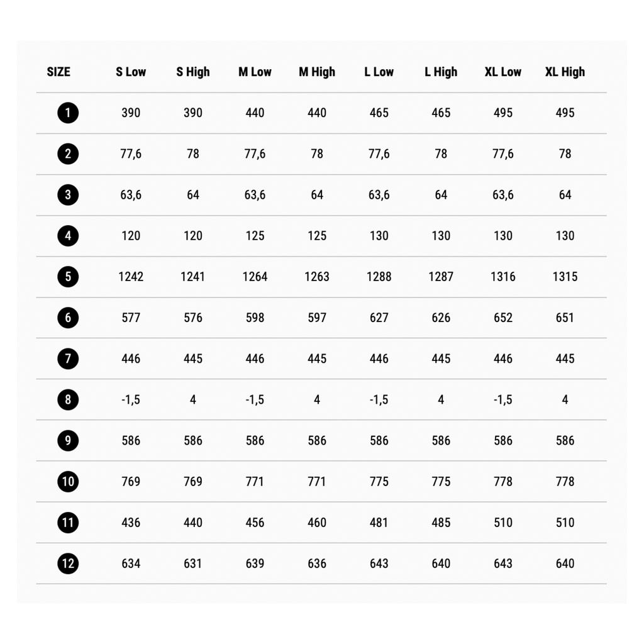Select the 495 cell in XL Low column

pos(502,113)
